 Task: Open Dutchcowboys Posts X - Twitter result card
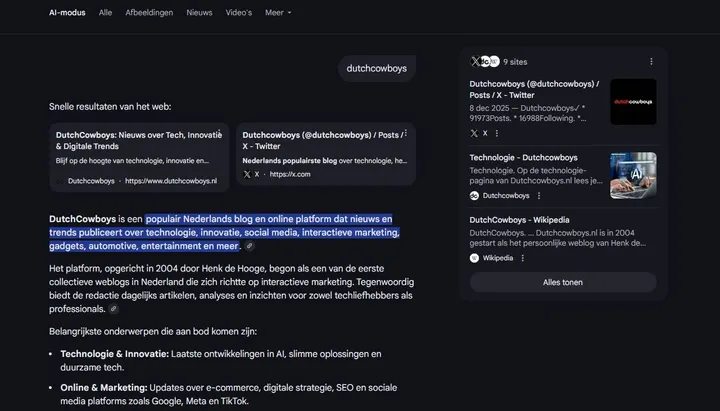tap(326, 154)
